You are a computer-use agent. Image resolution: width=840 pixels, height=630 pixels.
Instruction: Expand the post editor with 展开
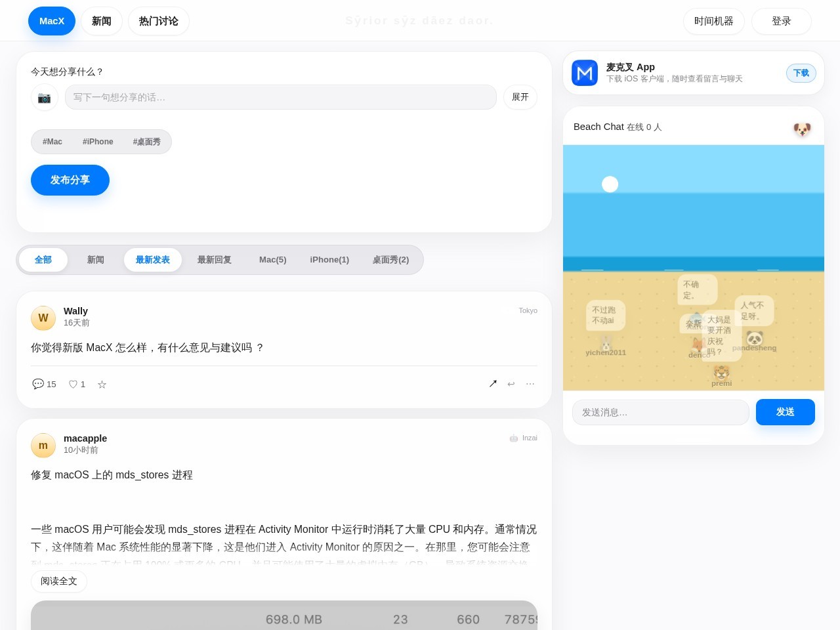[x=520, y=97]
